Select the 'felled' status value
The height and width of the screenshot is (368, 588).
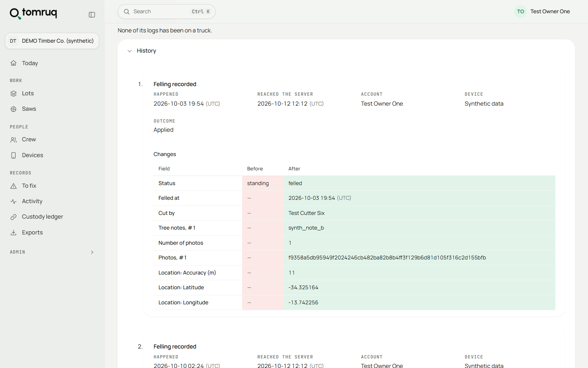click(295, 183)
